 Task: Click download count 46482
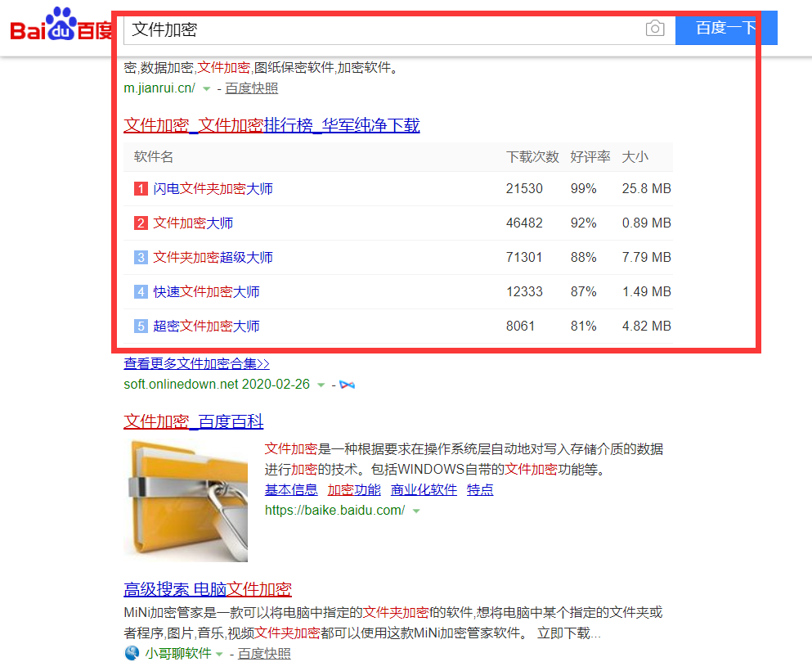524,223
